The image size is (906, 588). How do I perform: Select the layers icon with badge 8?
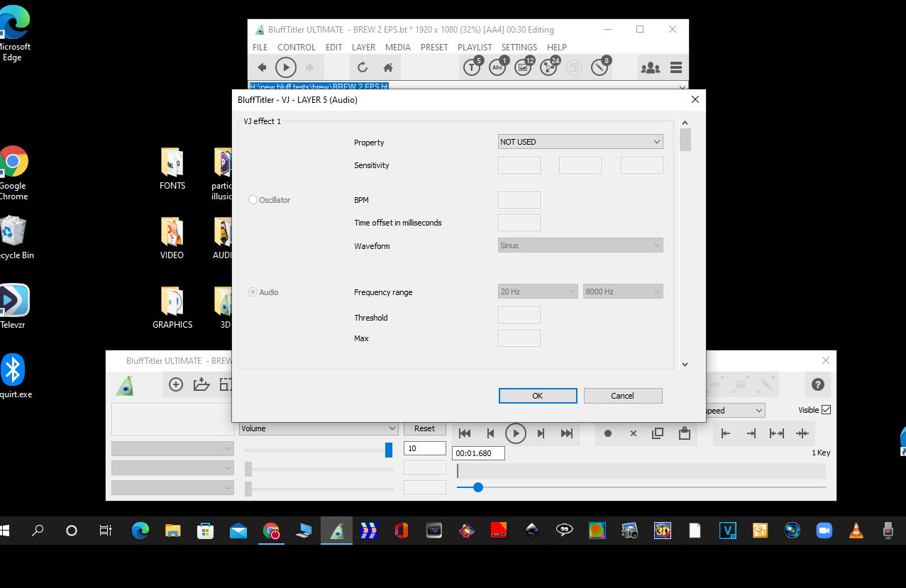coord(600,67)
